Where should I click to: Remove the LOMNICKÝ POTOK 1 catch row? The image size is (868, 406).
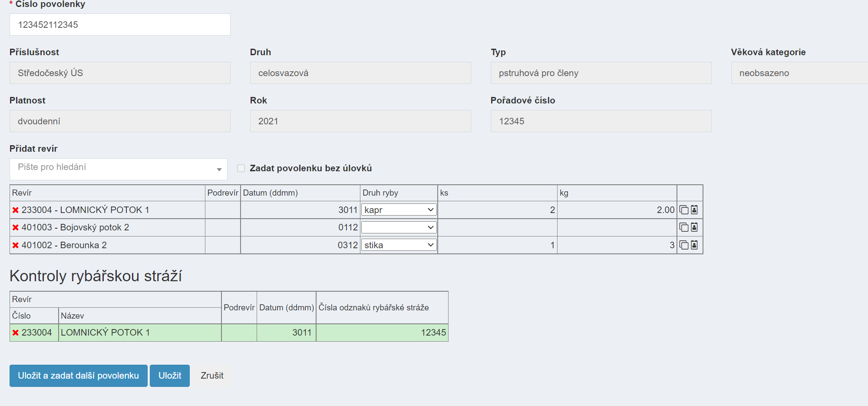coord(16,210)
